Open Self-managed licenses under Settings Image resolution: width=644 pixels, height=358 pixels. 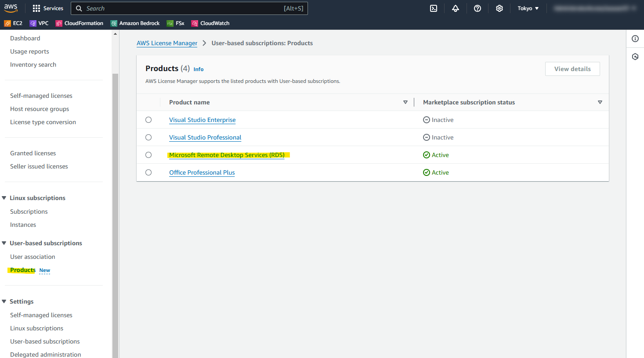click(x=41, y=315)
